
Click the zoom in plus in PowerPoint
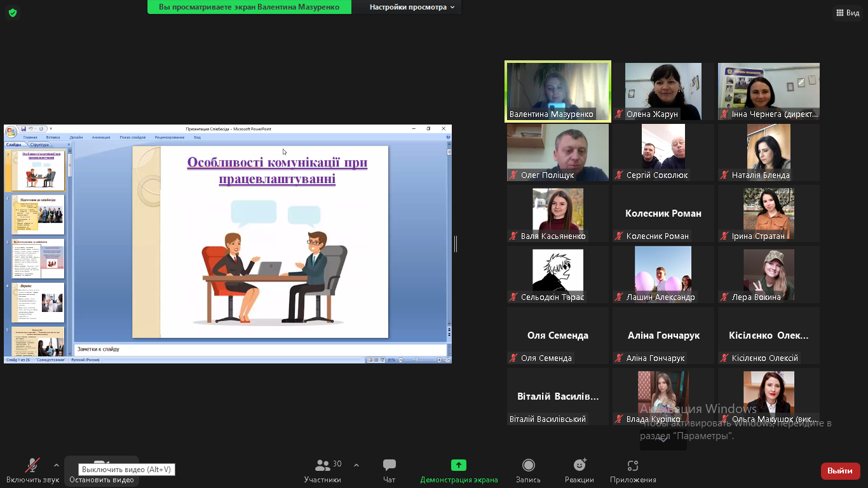click(x=439, y=360)
